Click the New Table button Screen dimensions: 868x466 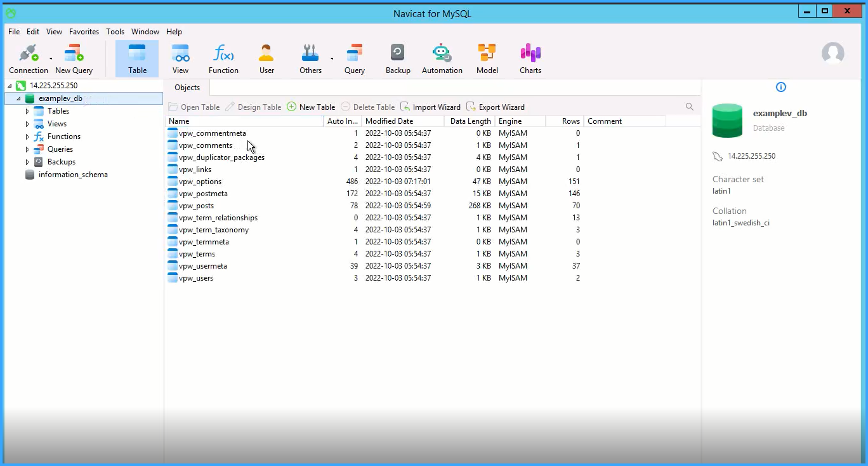311,107
